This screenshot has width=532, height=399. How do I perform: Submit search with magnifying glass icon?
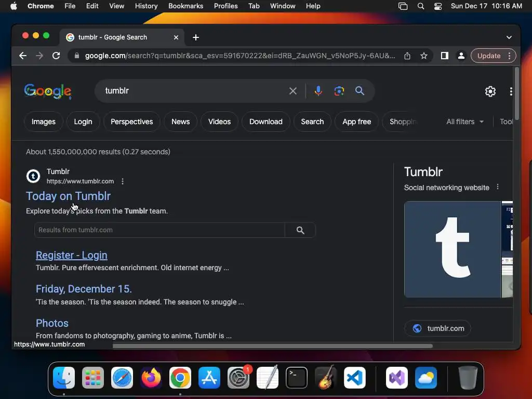360,91
